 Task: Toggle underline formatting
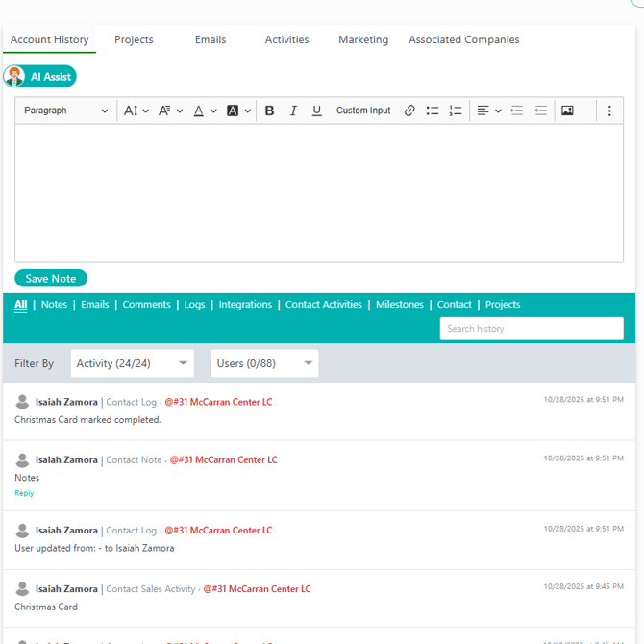316,111
